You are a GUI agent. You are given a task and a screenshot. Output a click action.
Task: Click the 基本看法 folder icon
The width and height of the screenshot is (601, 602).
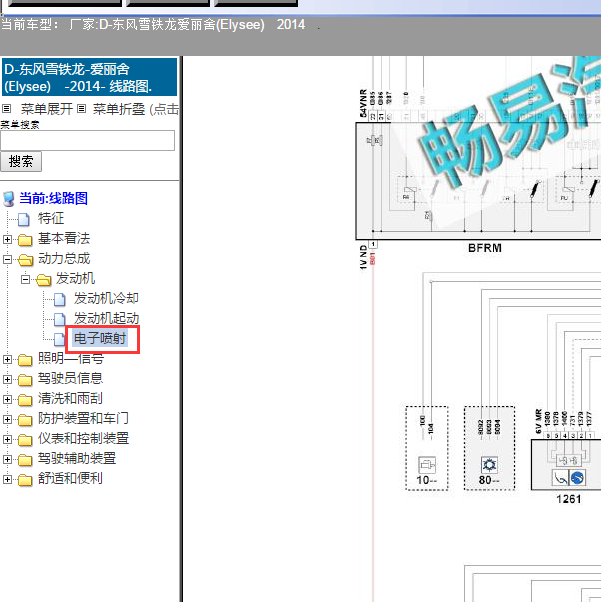[x=25, y=240]
